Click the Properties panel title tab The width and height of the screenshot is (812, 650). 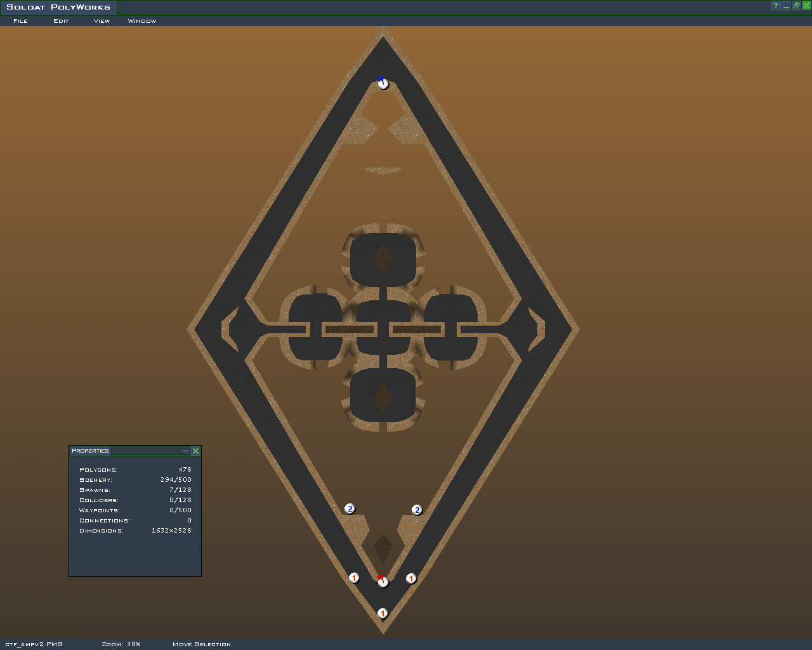pyautogui.click(x=90, y=451)
